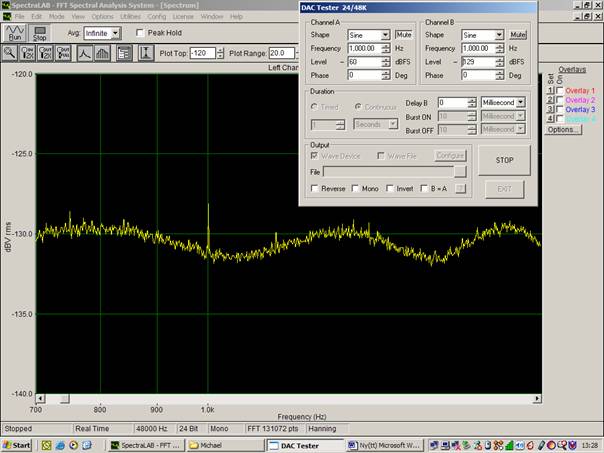Set overlay 4 with the 4 button
Image resolution: width=604 pixels, height=453 pixels.
tap(550, 119)
